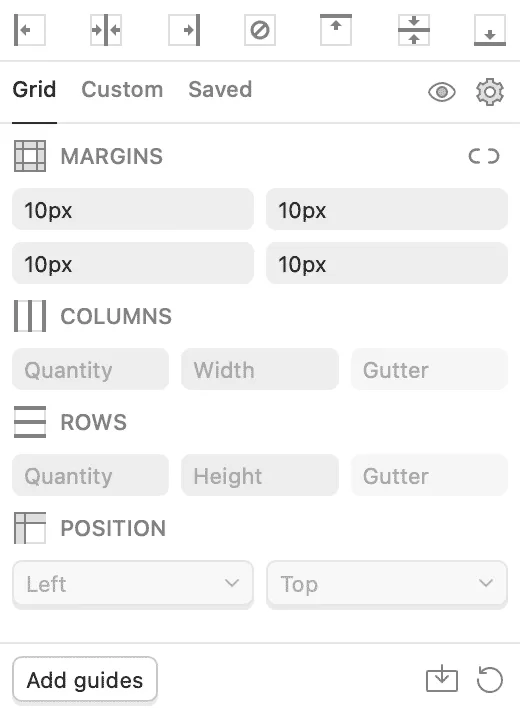Click the Columns Quantity field
Viewport: 520px width, 714px height.
click(91, 370)
